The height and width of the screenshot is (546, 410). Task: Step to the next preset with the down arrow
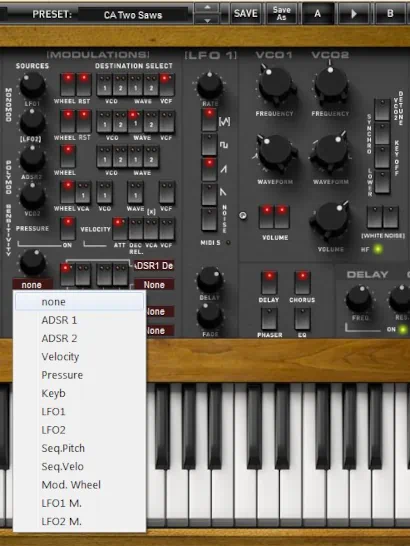click(x=207, y=20)
